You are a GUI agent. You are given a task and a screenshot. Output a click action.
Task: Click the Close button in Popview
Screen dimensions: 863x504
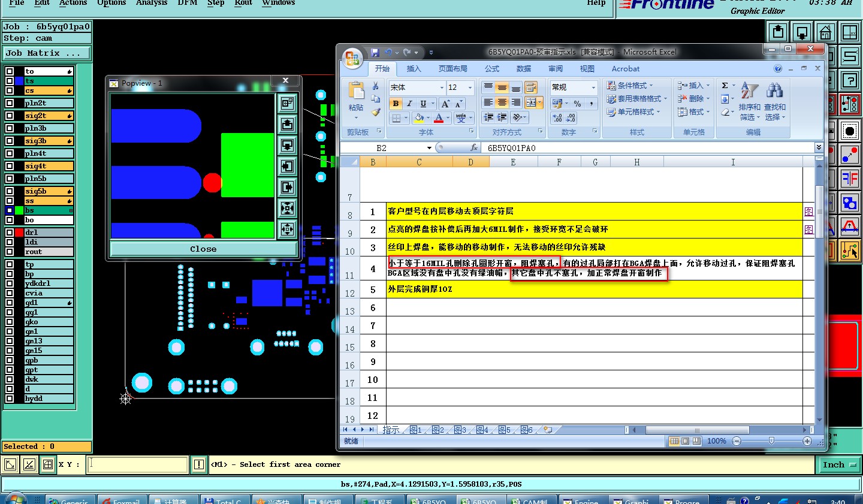pyautogui.click(x=203, y=249)
